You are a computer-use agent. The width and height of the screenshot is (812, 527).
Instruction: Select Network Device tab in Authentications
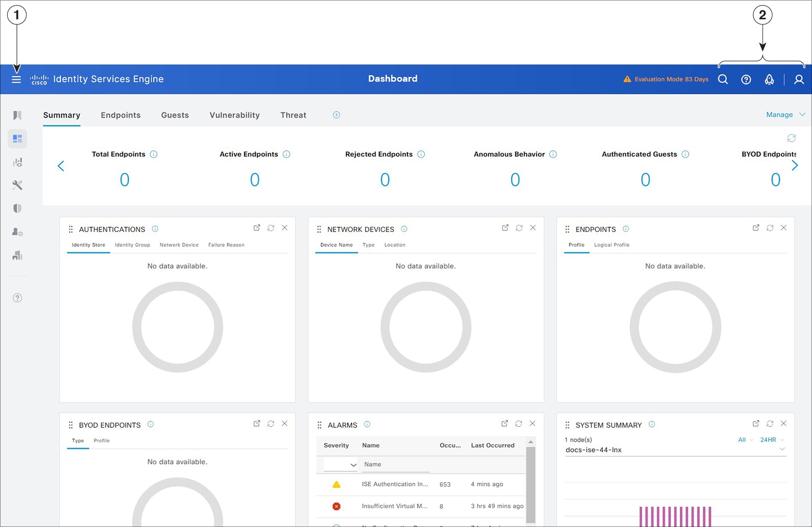tap(179, 245)
